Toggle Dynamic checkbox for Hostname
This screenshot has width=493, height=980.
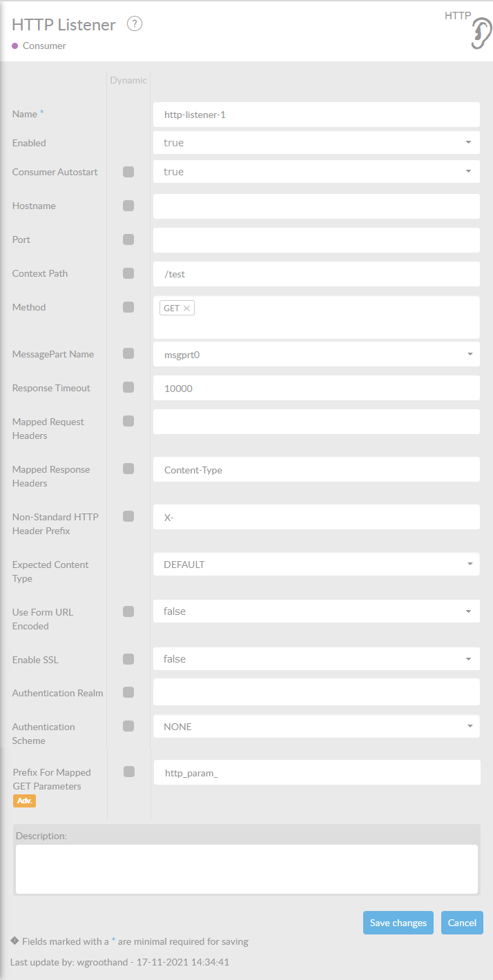[x=128, y=206]
